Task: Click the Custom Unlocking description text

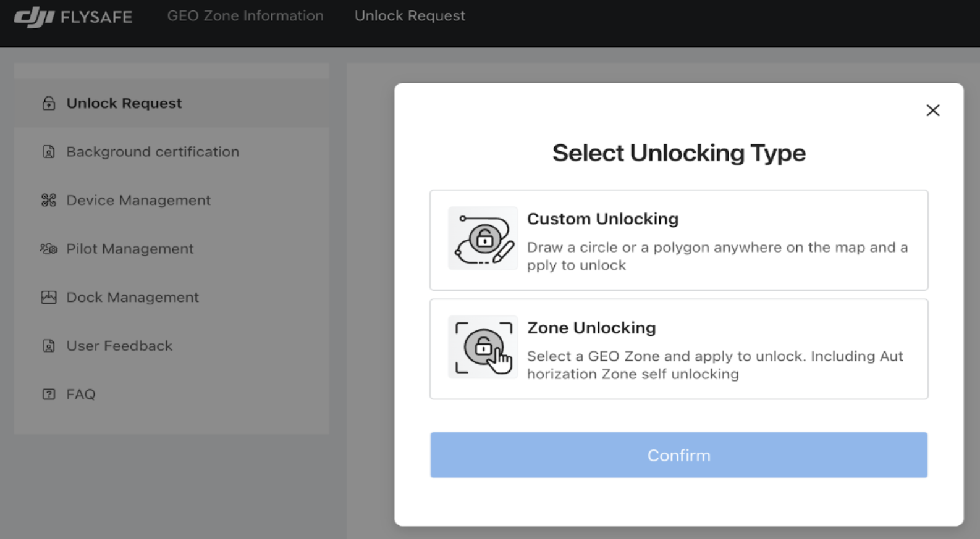Action: coord(717,256)
